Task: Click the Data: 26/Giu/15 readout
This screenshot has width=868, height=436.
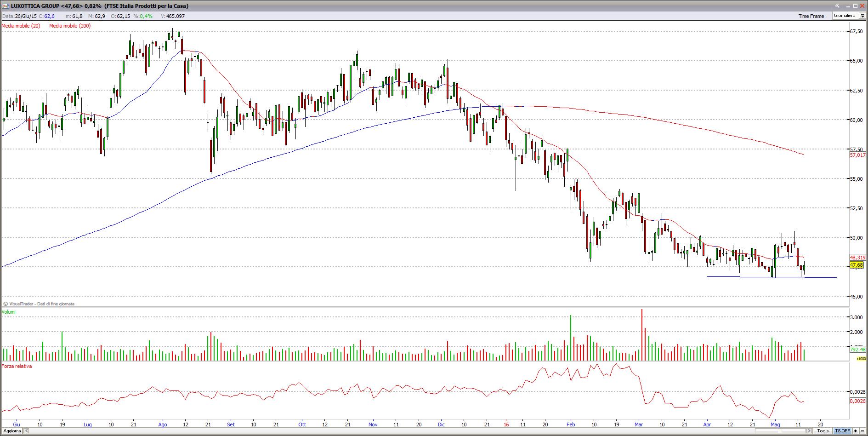Action: coord(19,16)
